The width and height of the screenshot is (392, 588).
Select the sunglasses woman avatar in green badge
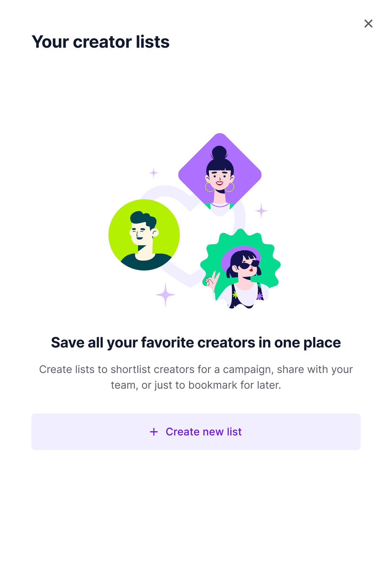[x=240, y=269]
